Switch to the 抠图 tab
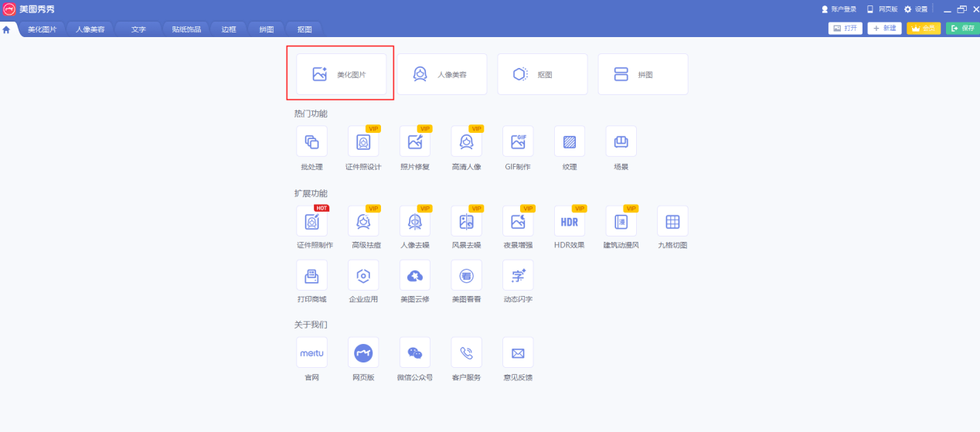Image resolution: width=980 pixels, height=432 pixels. click(x=304, y=29)
